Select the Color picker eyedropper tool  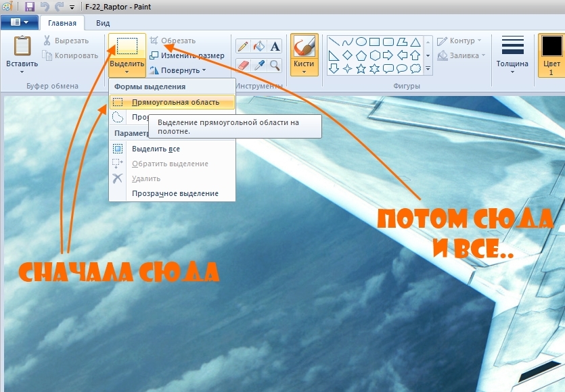point(258,66)
